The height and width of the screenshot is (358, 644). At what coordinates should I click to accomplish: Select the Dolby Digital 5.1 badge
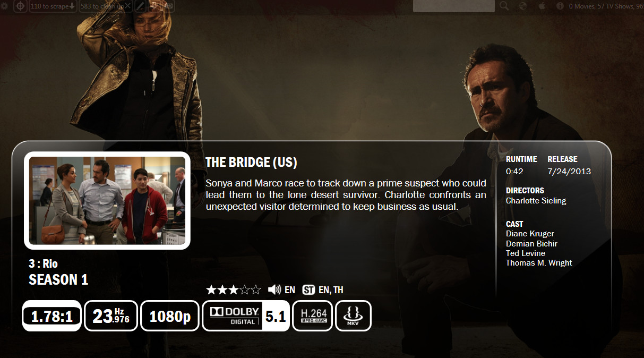coord(246,316)
